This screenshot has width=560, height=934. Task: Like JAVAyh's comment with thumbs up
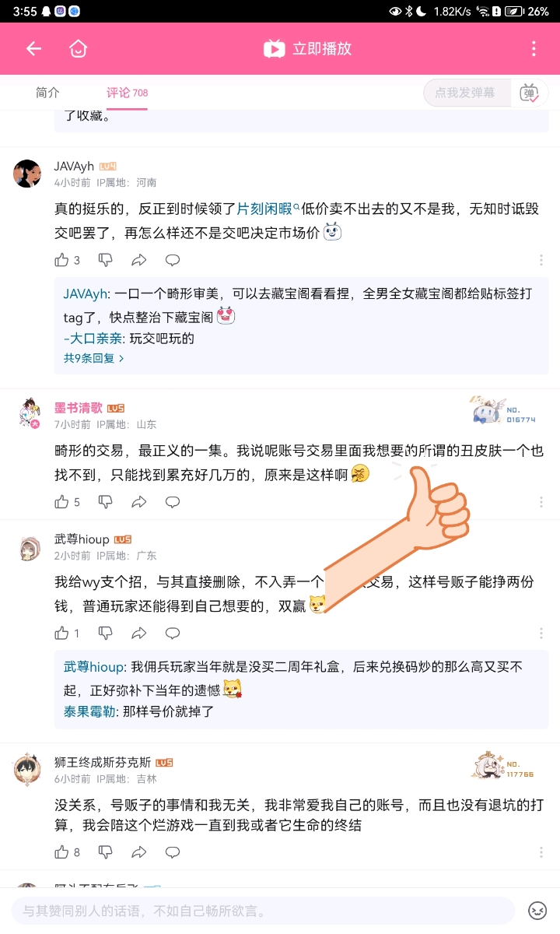pyautogui.click(x=61, y=260)
